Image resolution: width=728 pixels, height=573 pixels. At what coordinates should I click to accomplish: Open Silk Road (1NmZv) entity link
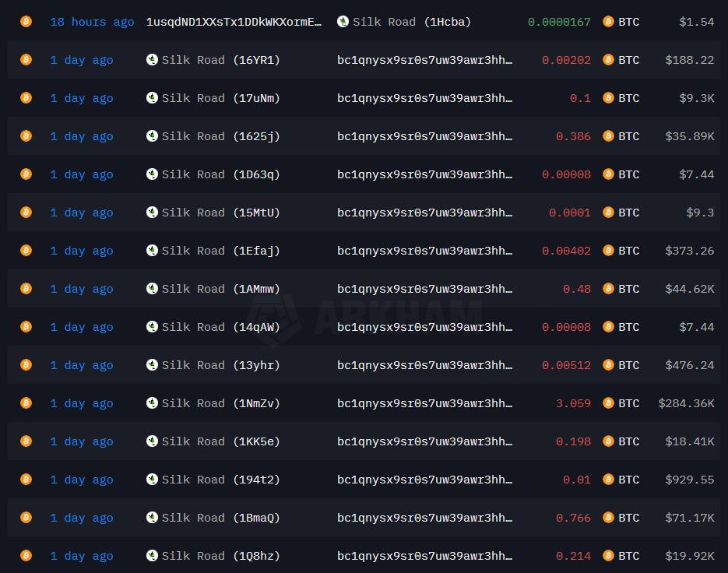tap(220, 403)
